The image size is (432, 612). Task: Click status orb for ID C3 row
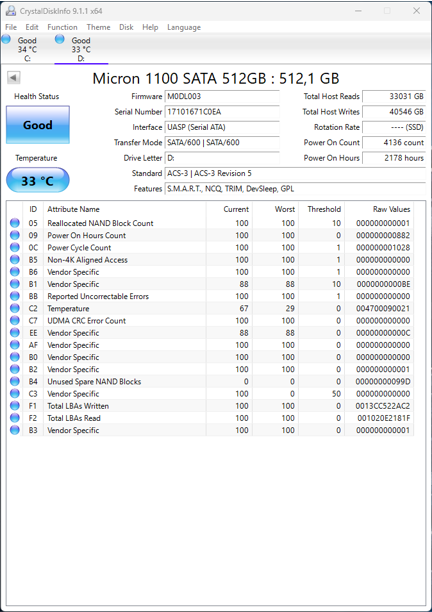14,394
